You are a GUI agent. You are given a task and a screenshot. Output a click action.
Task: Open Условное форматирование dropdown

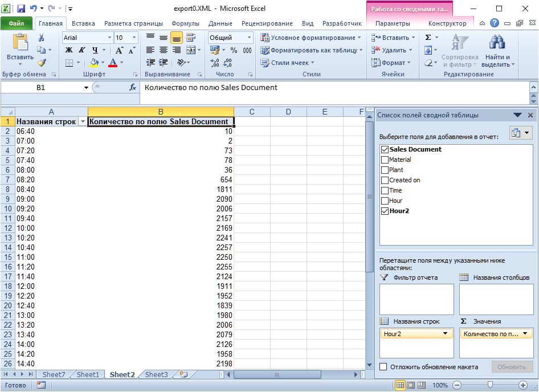pyautogui.click(x=311, y=38)
